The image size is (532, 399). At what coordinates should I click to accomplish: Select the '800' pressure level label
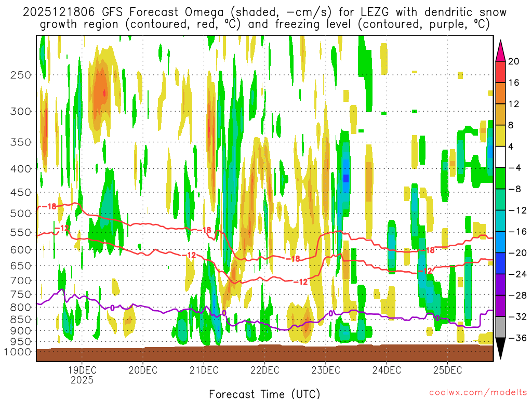pos(21,308)
